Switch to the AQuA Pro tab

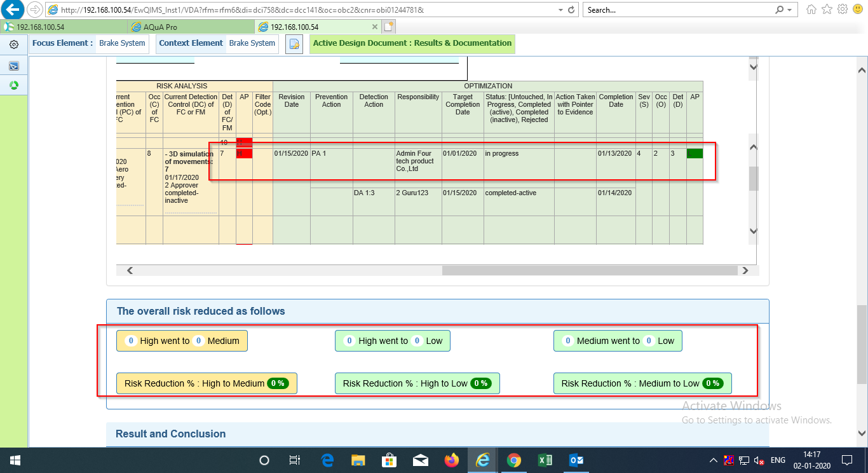(191, 27)
